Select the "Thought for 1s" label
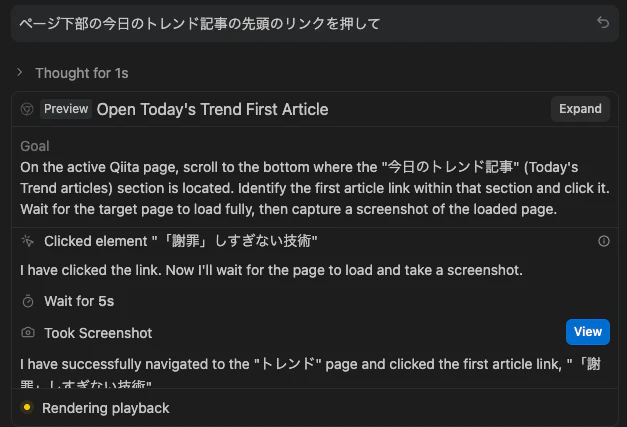Screen dimensions: 627x427 pyautogui.click(x=82, y=73)
